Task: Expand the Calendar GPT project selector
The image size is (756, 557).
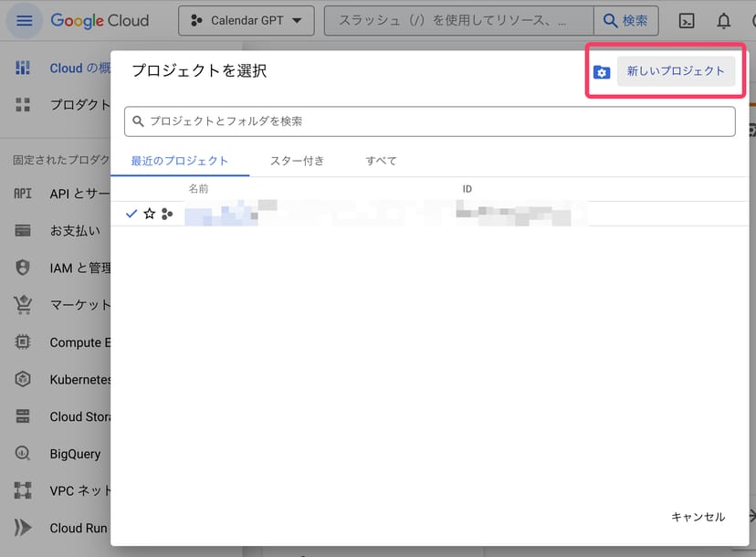Action: (x=247, y=21)
